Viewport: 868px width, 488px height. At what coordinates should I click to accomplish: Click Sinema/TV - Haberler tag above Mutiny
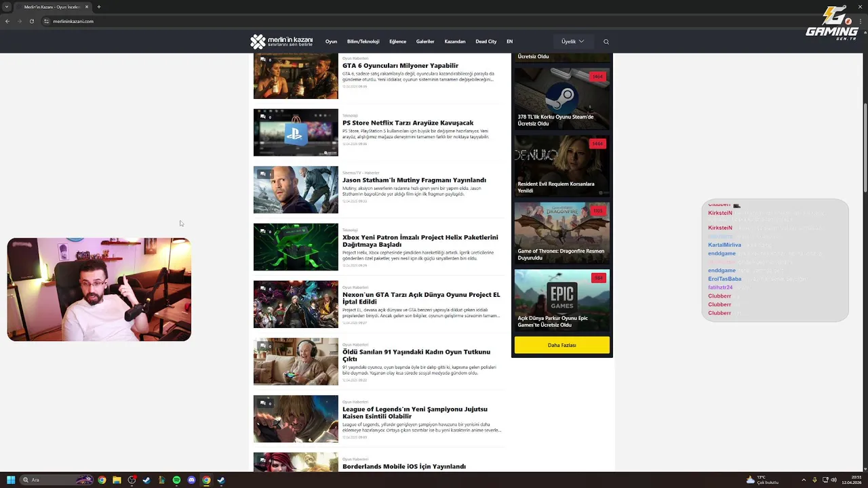pos(361,173)
